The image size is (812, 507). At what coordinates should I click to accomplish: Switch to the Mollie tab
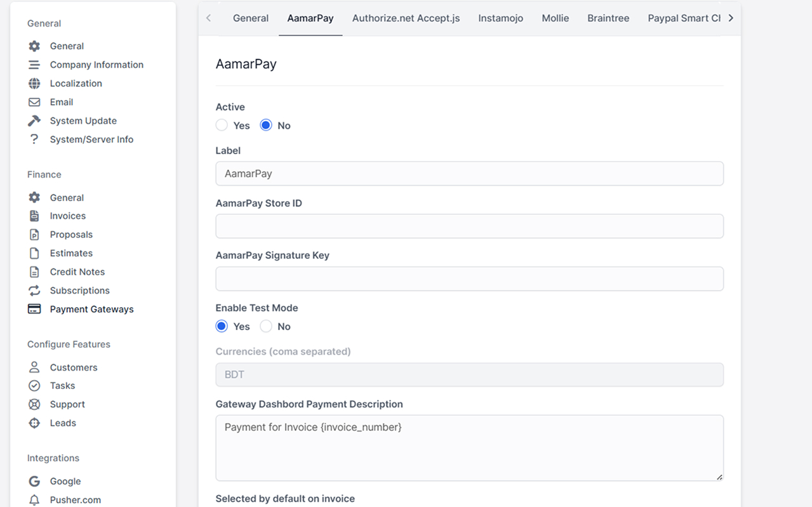tap(555, 18)
